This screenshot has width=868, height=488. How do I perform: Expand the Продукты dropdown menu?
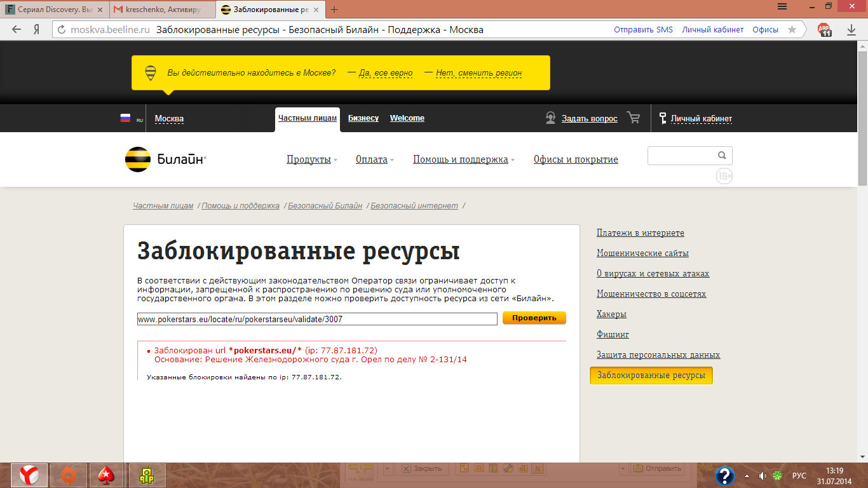311,159
